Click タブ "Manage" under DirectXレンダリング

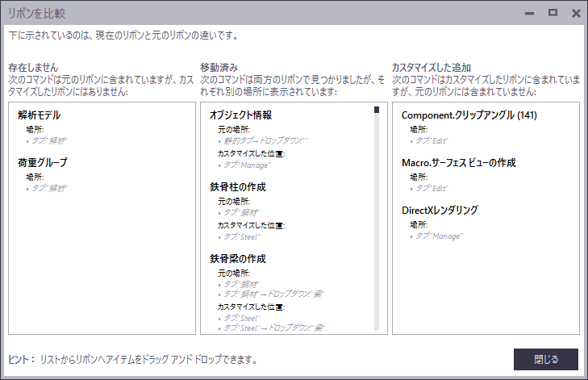439,236
